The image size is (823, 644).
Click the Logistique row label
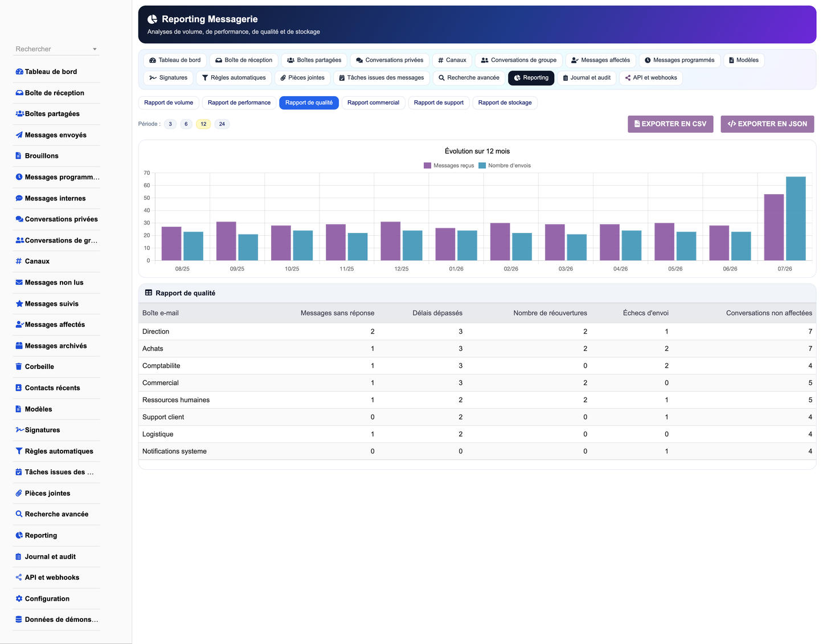pyautogui.click(x=158, y=434)
